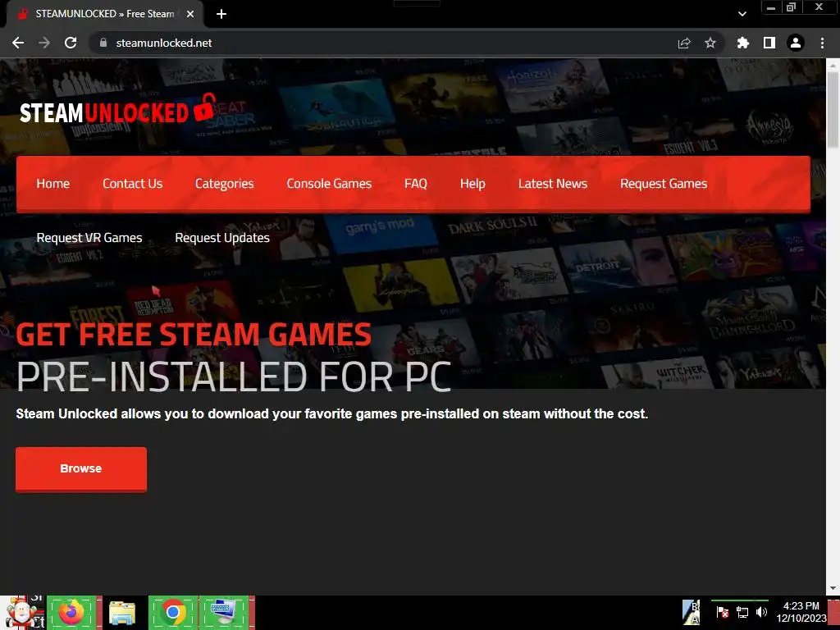Open Latest News
This screenshot has height=630, width=840.
pos(553,184)
